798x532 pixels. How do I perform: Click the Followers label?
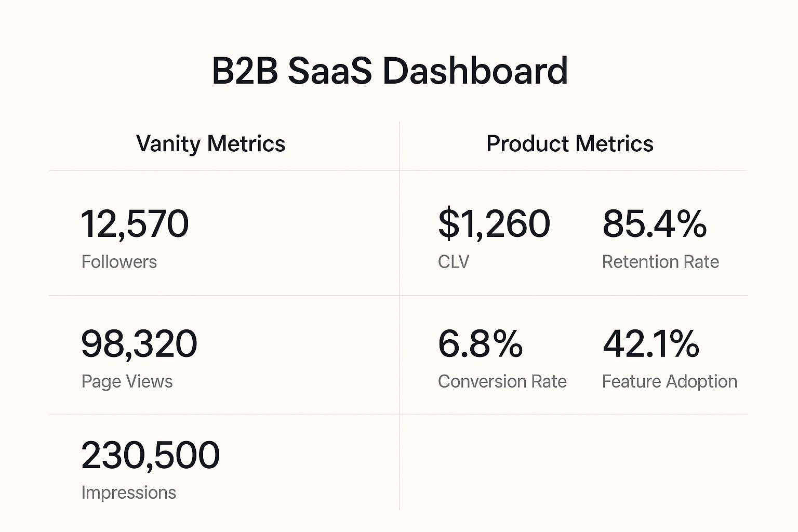(x=119, y=262)
